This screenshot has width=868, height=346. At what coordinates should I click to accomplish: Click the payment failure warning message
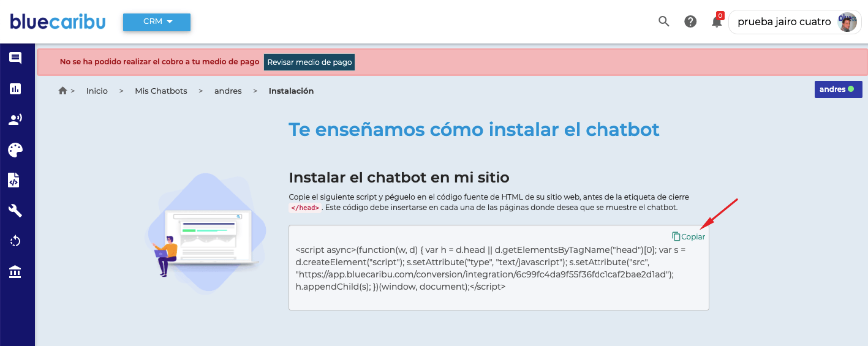pyautogui.click(x=159, y=62)
